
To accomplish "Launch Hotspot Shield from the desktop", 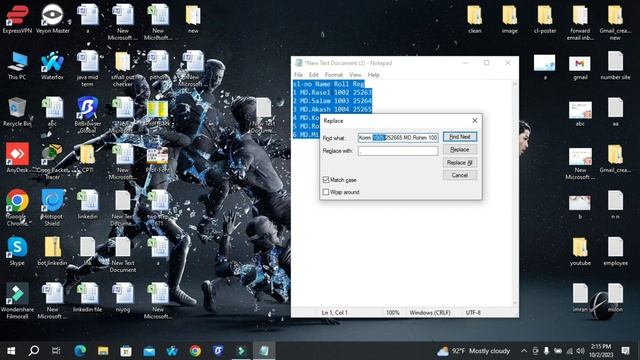I will click(52, 208).
